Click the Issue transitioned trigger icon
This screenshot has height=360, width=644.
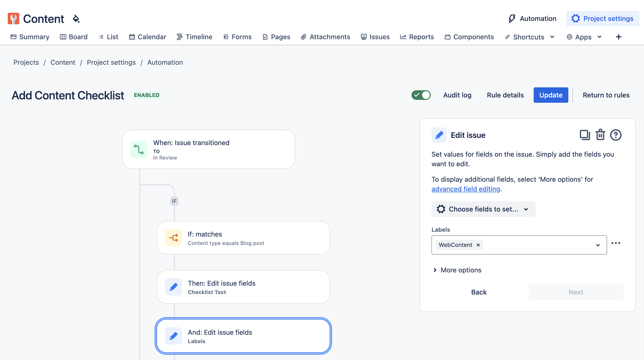[139, 149]
